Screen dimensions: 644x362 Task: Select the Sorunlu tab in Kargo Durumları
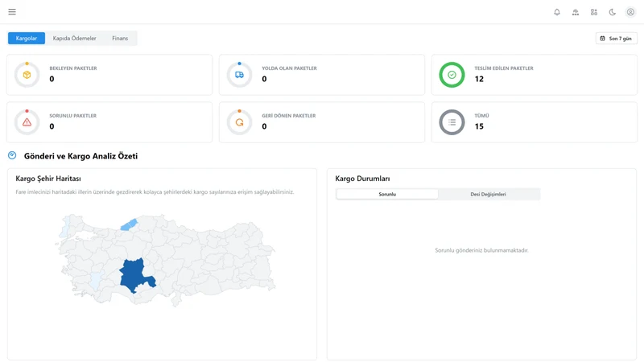(x=387, y=194)
